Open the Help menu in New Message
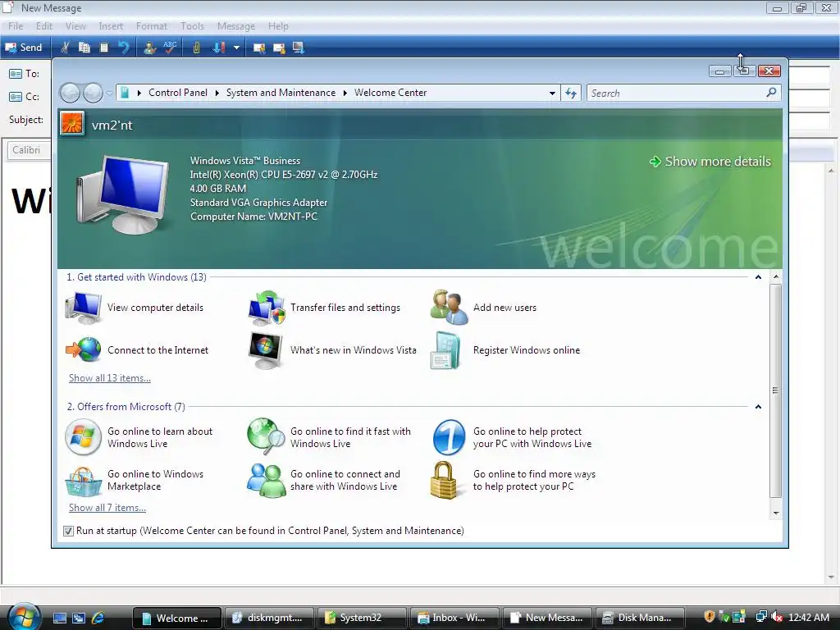 [x=278, y=25]
